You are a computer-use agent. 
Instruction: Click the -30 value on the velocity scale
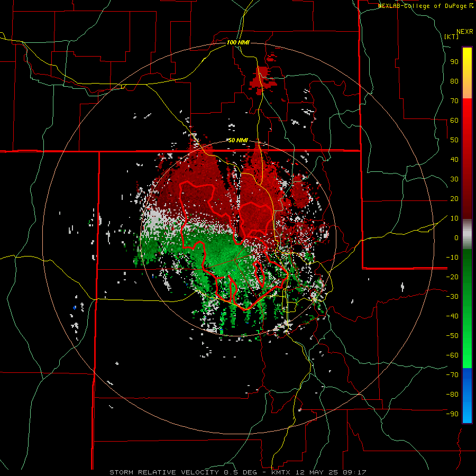pos(452,297)
